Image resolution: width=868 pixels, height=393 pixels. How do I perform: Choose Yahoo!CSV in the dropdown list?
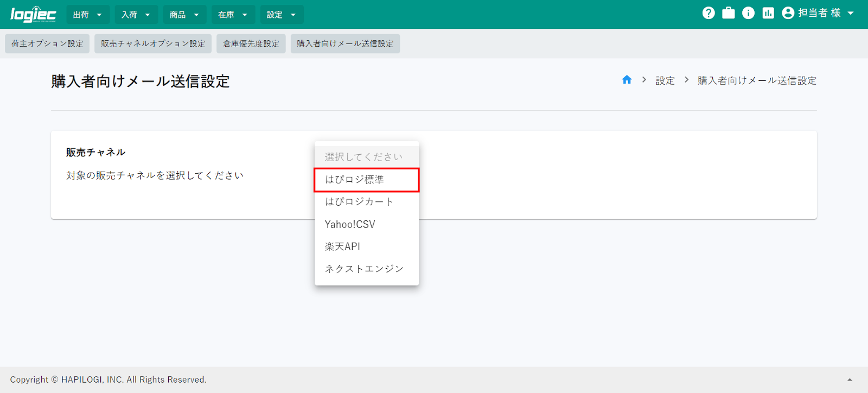tap(367, 224)
